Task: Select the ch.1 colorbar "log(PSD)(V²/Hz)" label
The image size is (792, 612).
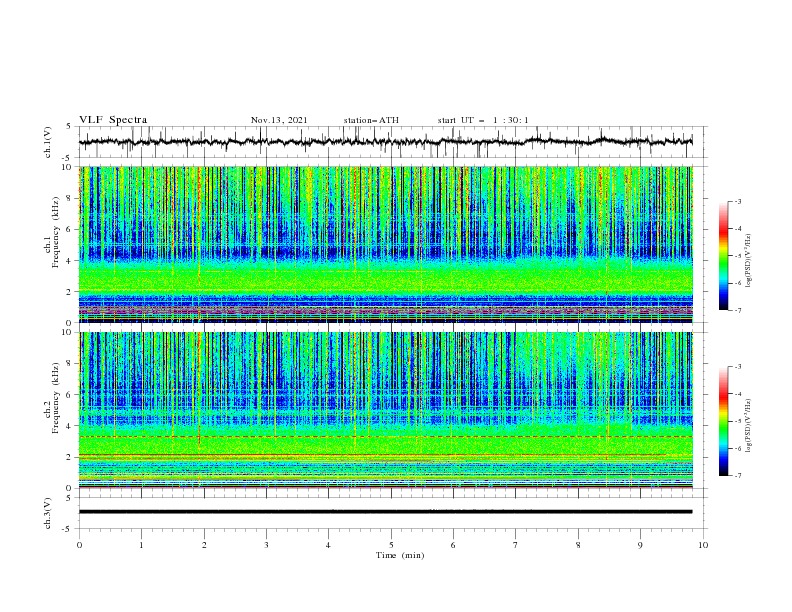Action: [x=749, y=261]
